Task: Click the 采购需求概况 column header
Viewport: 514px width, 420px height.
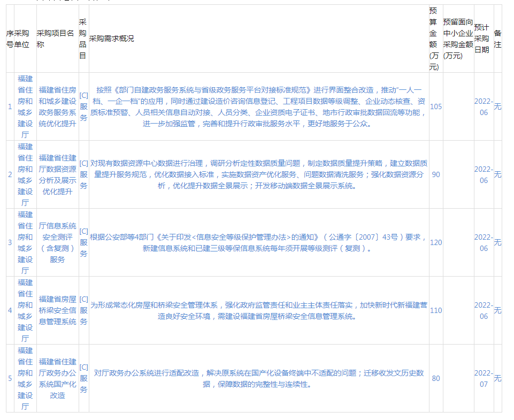Action: point(112,39)
